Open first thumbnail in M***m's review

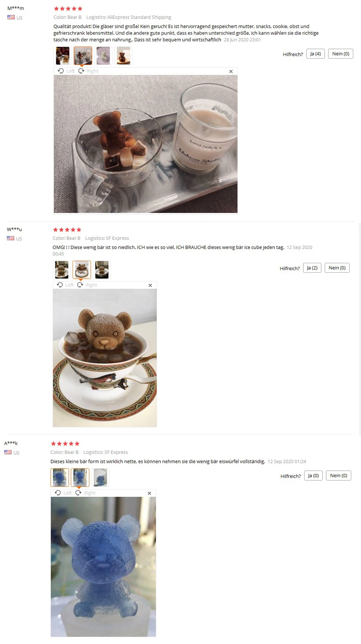click(63, 56)
